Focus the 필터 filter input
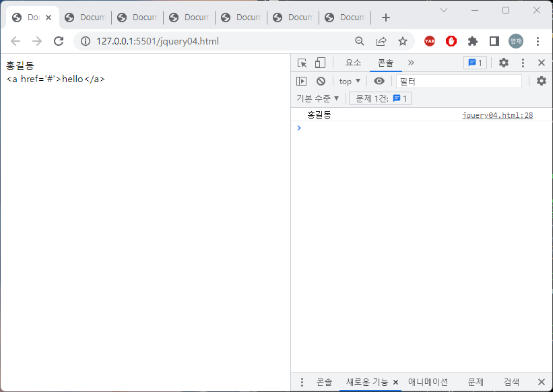Viewport: 553px width, 392px height. click(459, 81)
